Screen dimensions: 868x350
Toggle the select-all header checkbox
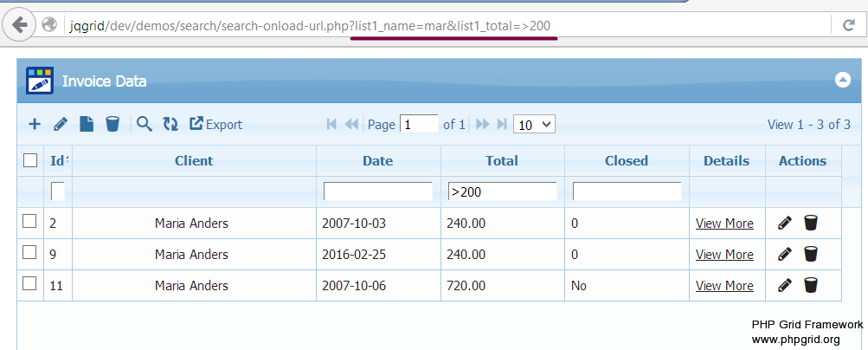coord(30,160)
